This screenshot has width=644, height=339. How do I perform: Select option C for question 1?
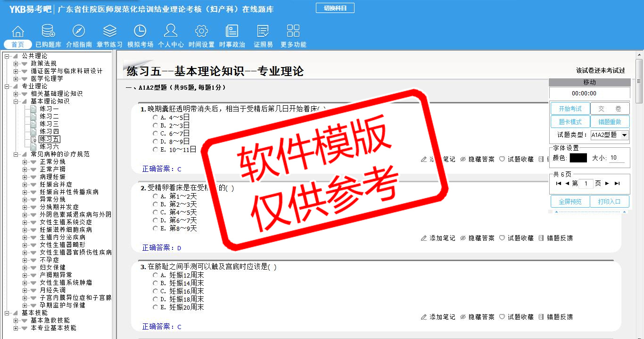click(x=155, y=133)
